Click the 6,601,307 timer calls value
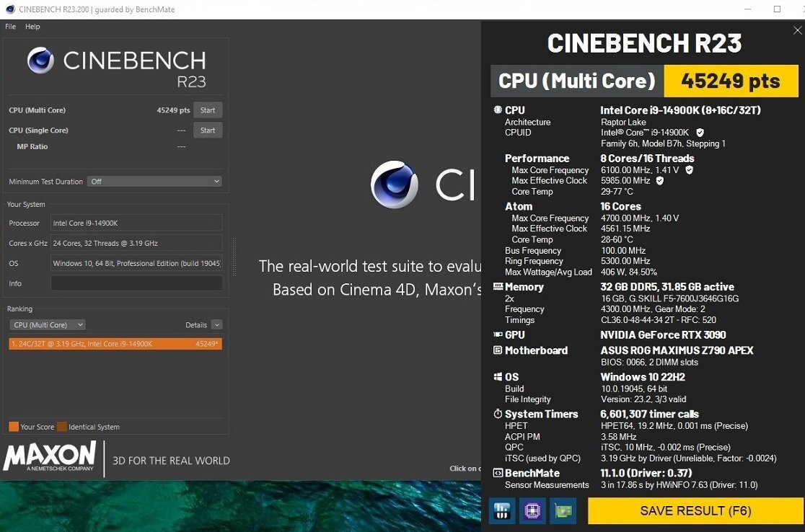Image resolution: width=805 pixels, height=532 pixels. coord(649,414)
